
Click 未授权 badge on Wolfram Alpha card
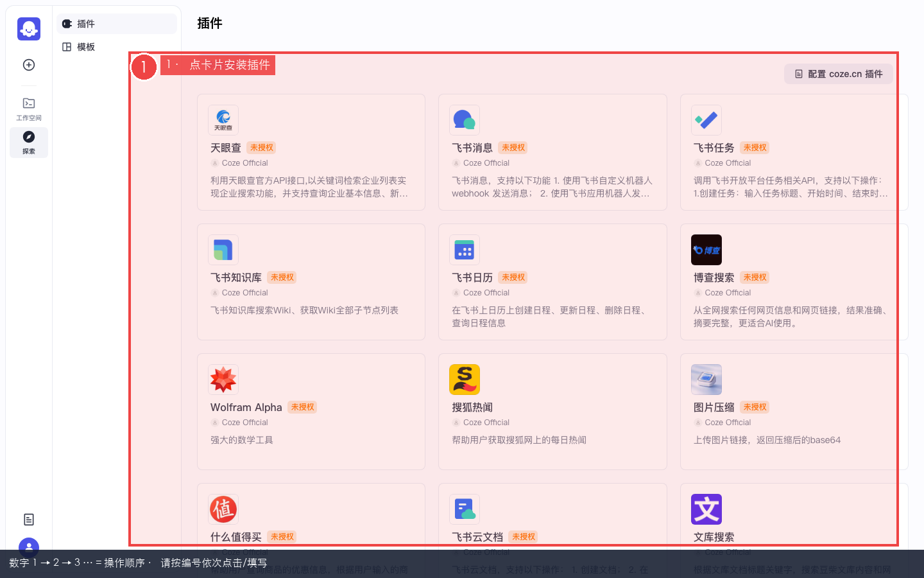click(x=303, y=407)
